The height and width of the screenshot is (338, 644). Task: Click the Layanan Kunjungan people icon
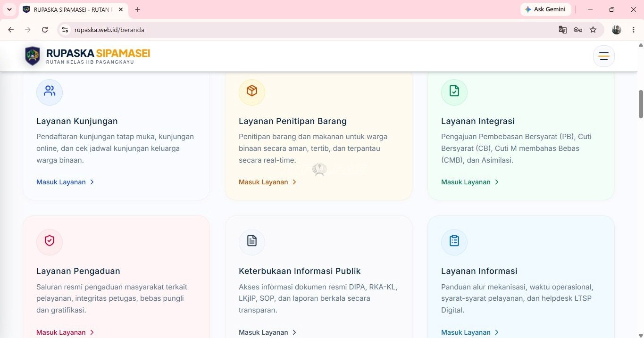pyautogui.click(x=50, y=91)
